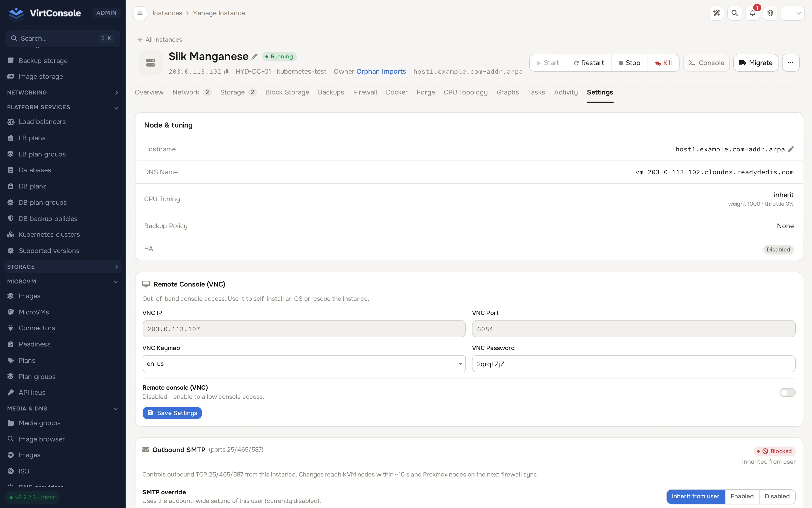Switch to the Overview tab
Viewport: 812px width, 508px height.
coord(149,92)
